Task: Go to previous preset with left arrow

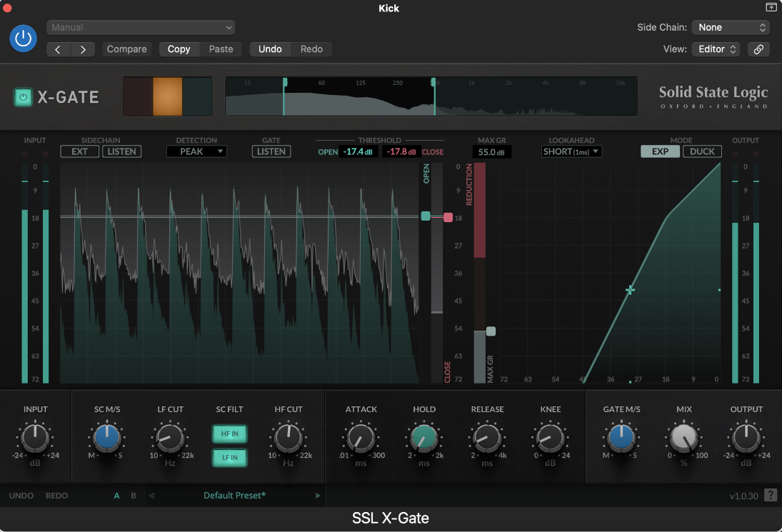Action: 59,49
